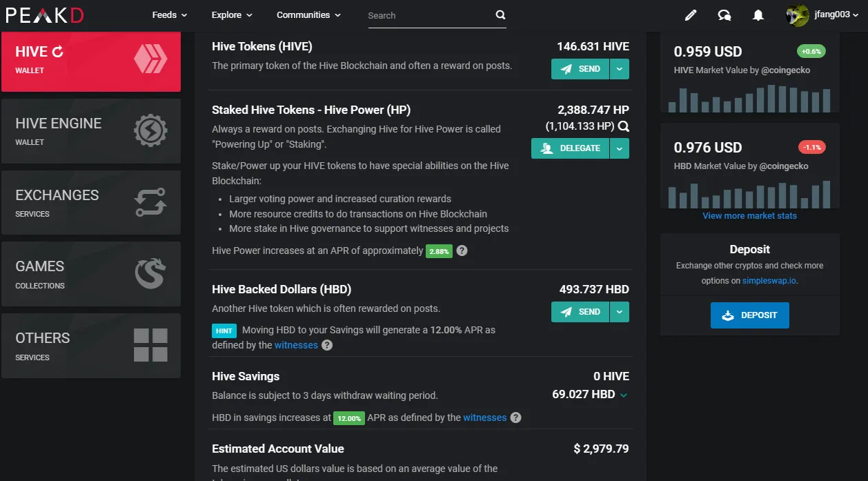This screenshot has width=868, height=481.
Task: Click the -1.1% HBD change badge
Action: [x=811, y=147]
